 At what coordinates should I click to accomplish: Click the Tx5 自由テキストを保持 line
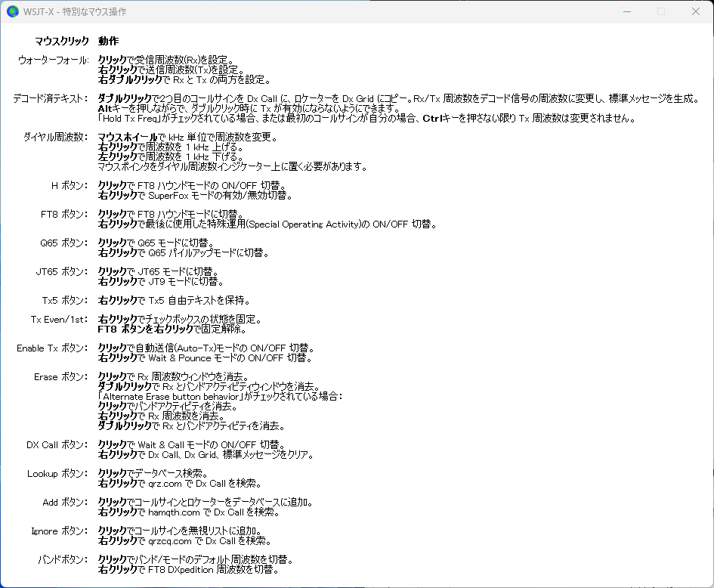coord(174,300)
